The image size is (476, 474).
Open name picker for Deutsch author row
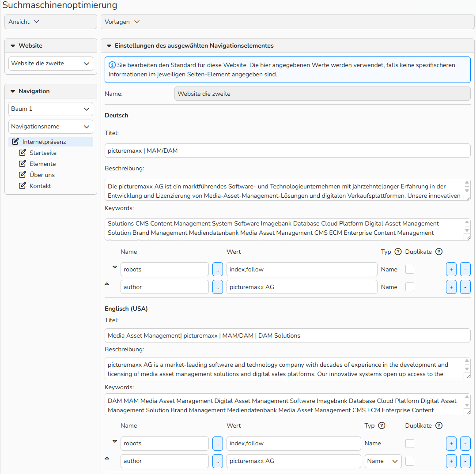pyautogui.click(x=218, y=287)
